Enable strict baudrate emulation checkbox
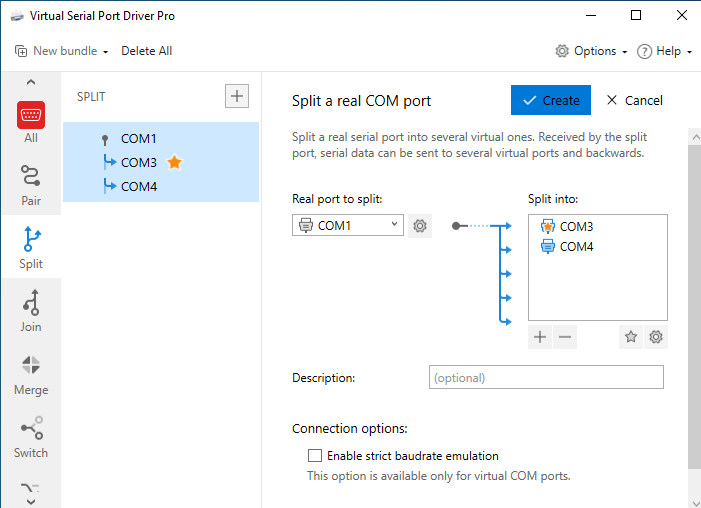This screenshot has width=701, height=508. (x=315, y=456)
